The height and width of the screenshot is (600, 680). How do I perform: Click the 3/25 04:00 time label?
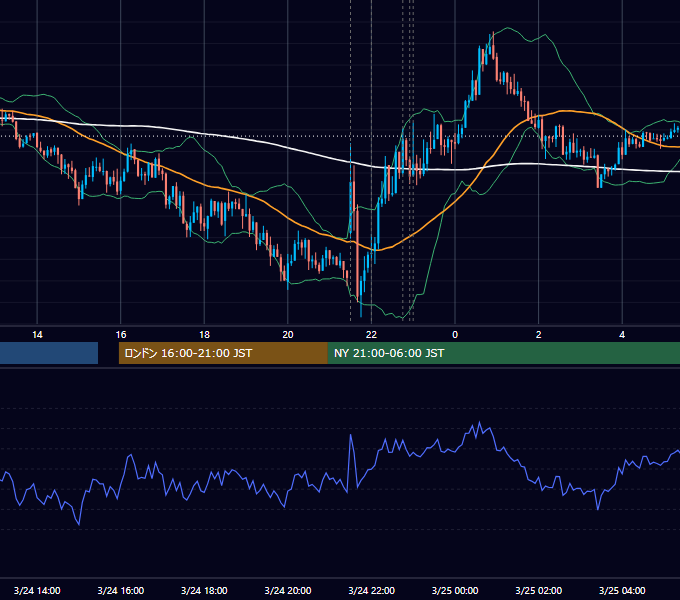[x=622, y=590]
